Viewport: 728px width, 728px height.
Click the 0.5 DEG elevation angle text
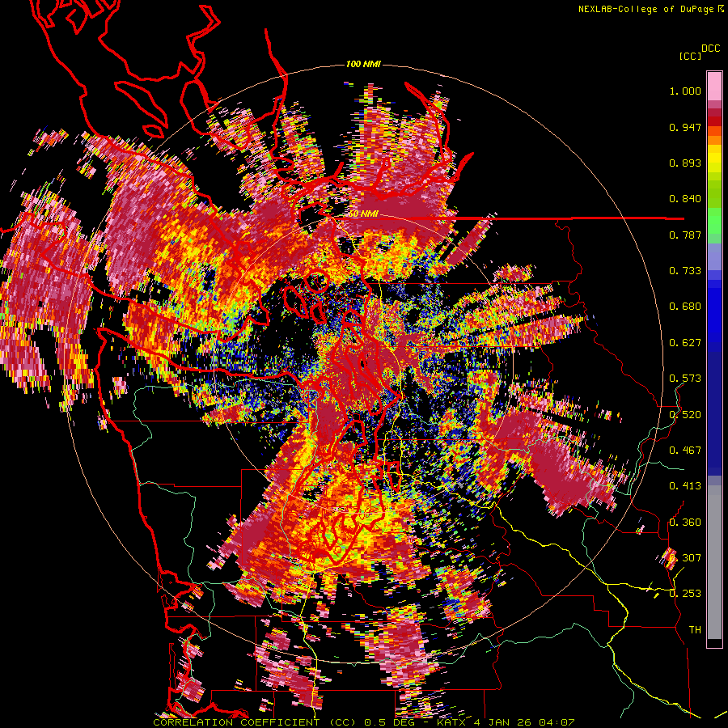pos(390,722)
